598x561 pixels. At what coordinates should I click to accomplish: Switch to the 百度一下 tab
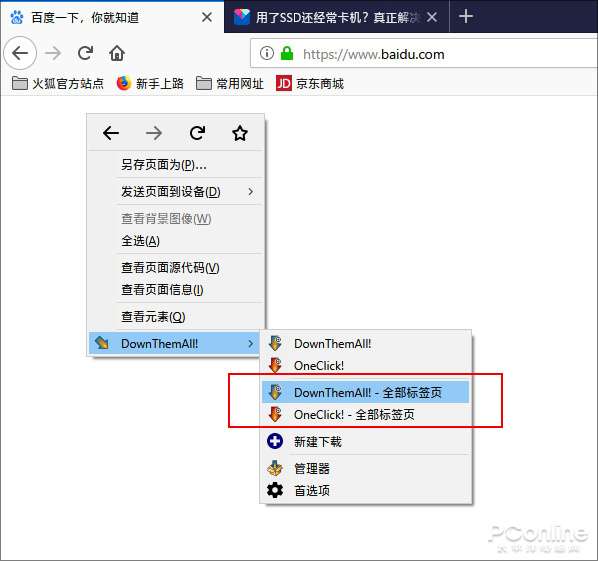[112, 17]
